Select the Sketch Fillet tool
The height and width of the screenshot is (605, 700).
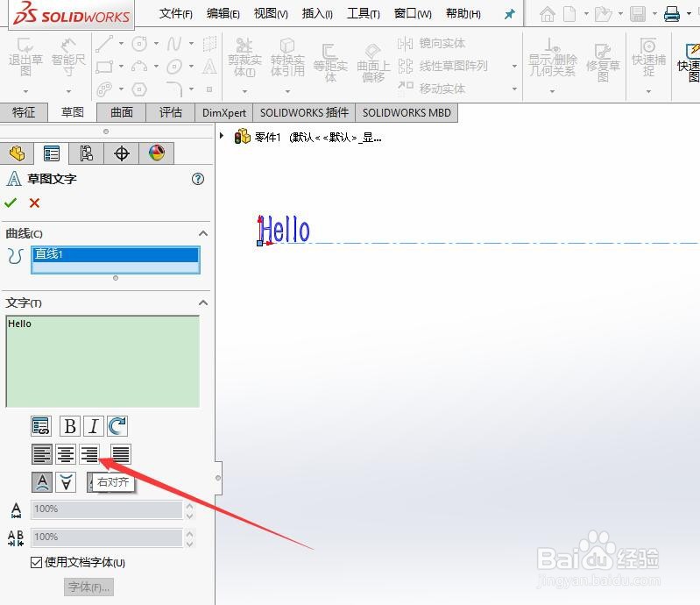[x=174, y=89]
